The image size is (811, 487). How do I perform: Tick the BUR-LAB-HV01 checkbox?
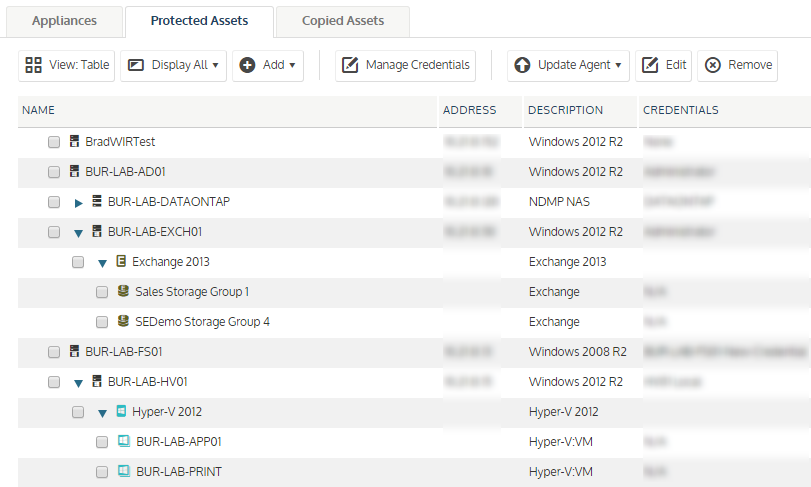coord(54,382)
